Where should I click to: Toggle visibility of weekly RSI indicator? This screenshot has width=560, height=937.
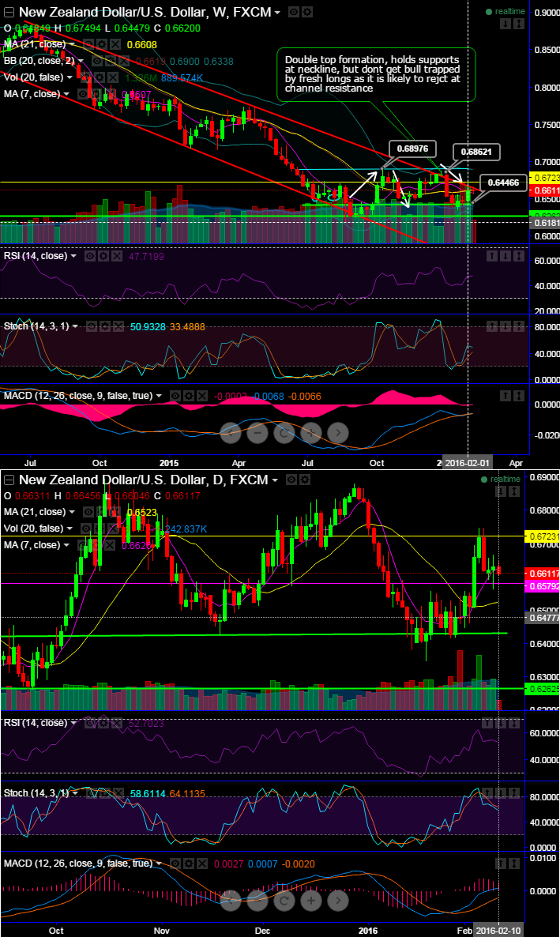pyautogui.click(x=90, y=256)
